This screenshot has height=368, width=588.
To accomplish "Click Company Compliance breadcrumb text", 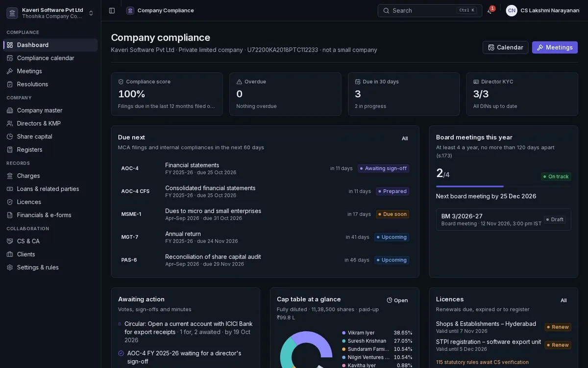I will tap(166, 10).
